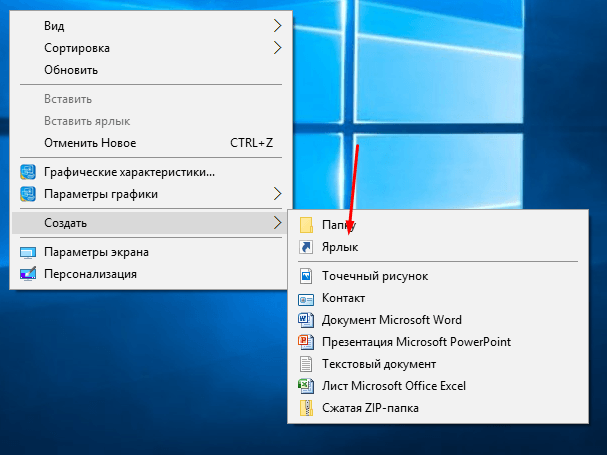607x455 pixels.
Task: Click the Word icon beside Документ Microsoft Word
Action: coord(306,320)
